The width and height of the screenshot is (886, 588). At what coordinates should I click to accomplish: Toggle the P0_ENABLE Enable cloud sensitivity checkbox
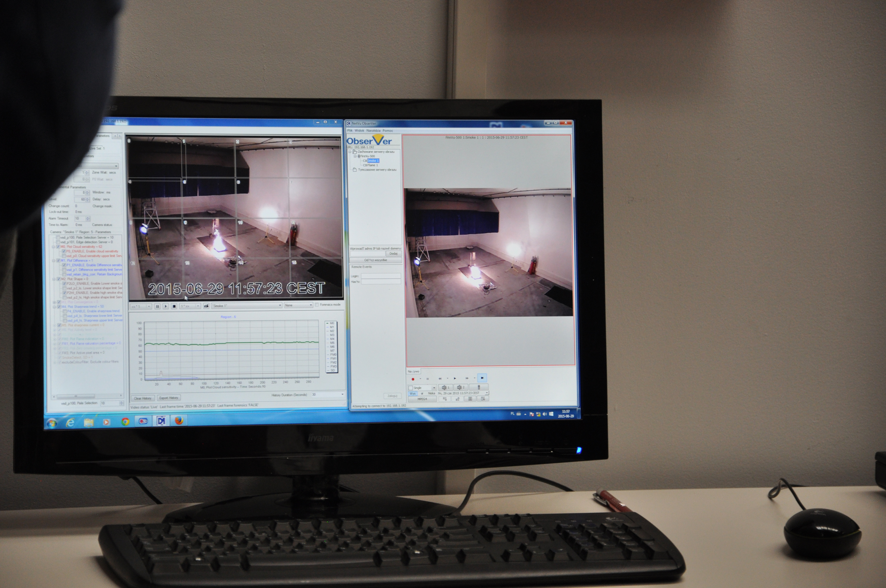64,251
